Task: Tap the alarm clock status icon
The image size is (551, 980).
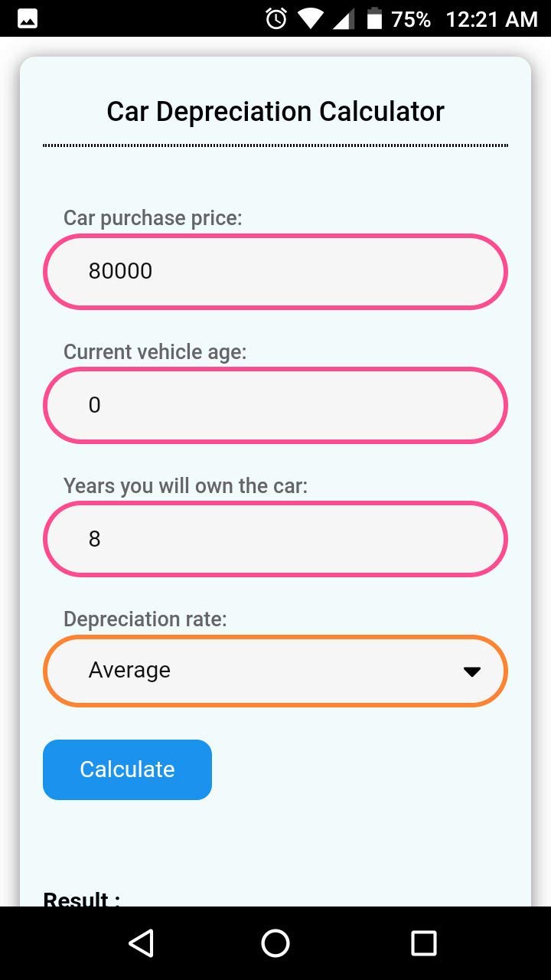Action: pos(275,18)
